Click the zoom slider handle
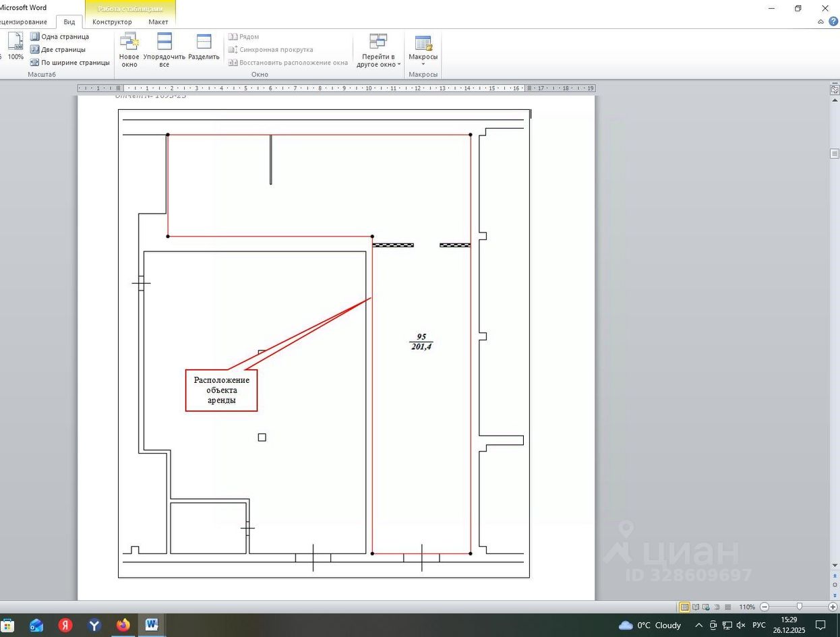840x637 pixels. (800, 607)
